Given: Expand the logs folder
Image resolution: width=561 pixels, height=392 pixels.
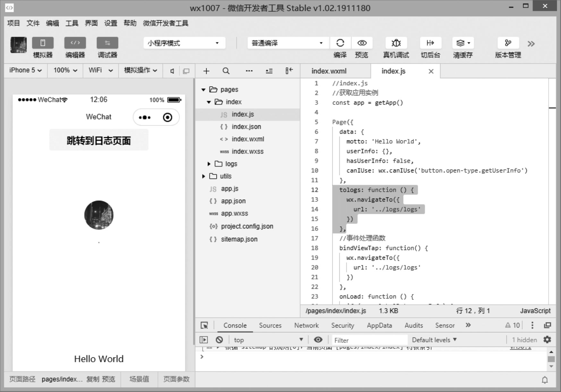Looking at the screenshot, I should pyautogui.click(x=209, y=164).
